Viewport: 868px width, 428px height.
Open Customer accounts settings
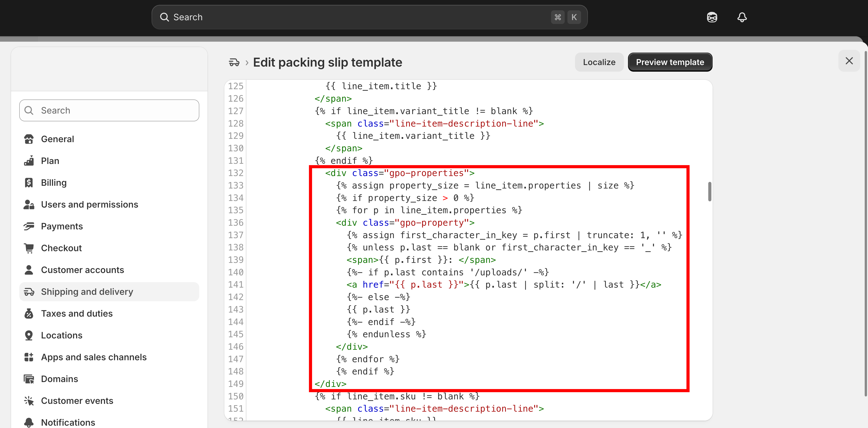[109, 270]
